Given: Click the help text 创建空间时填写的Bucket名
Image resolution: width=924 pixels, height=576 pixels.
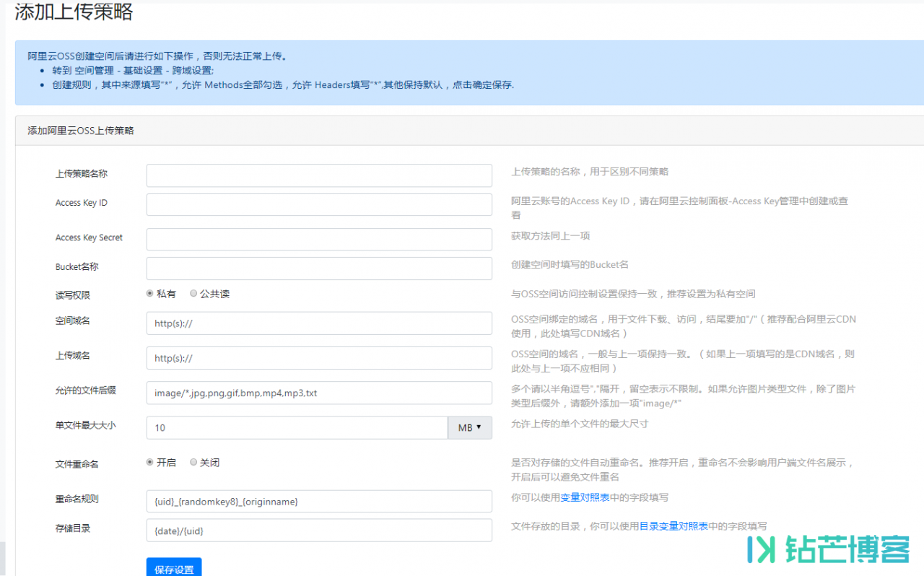Looking at the screenshot, I should pyautogui.click(x=570, y=265).
